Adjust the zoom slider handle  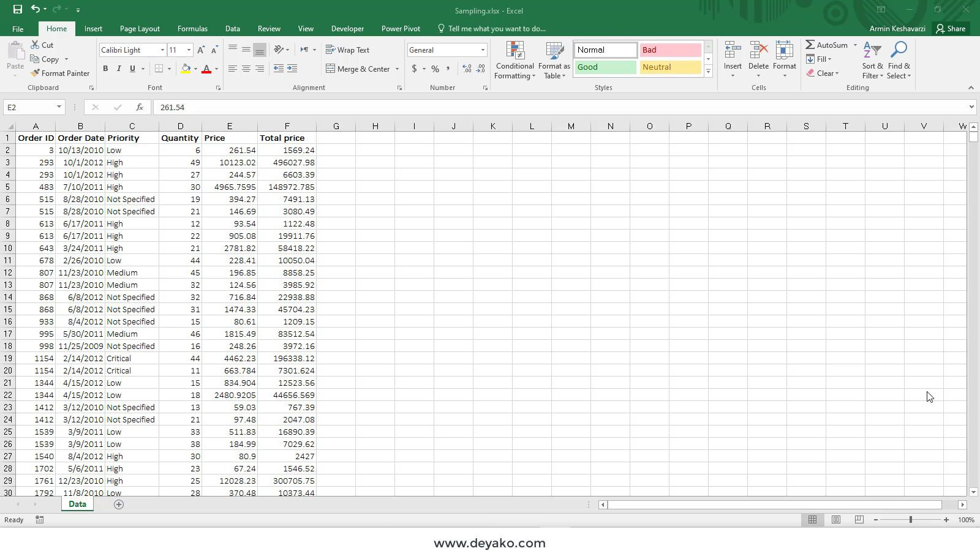tap(911, 520)
